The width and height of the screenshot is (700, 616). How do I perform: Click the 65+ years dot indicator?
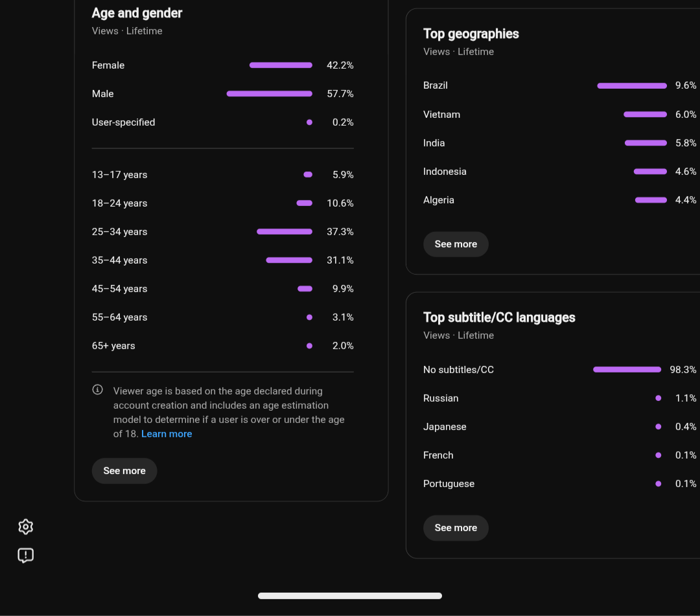[x=309, y=346]
